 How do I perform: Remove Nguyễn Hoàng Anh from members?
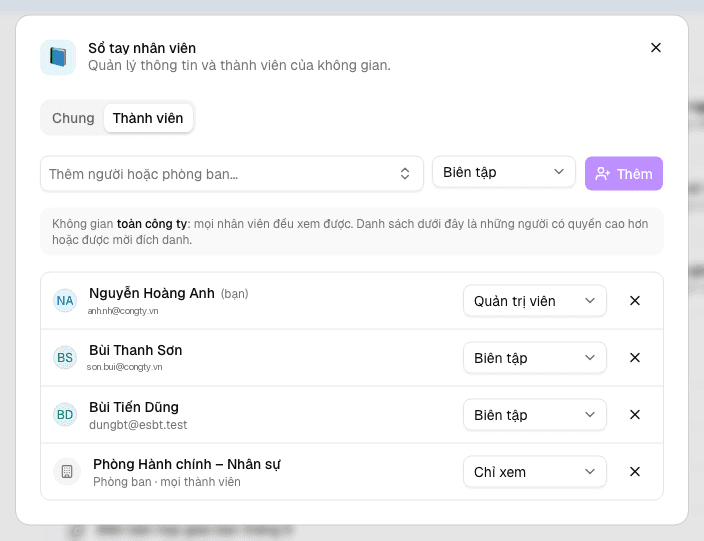(635, 301)
